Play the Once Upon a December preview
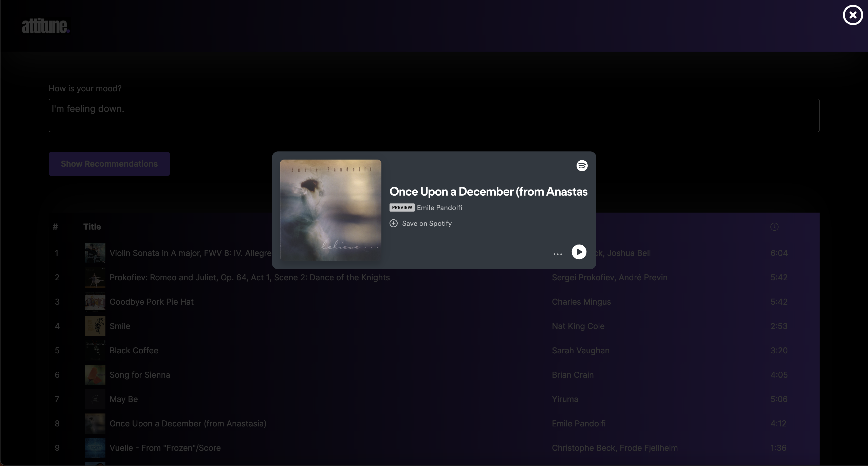 tap(579, 252)
